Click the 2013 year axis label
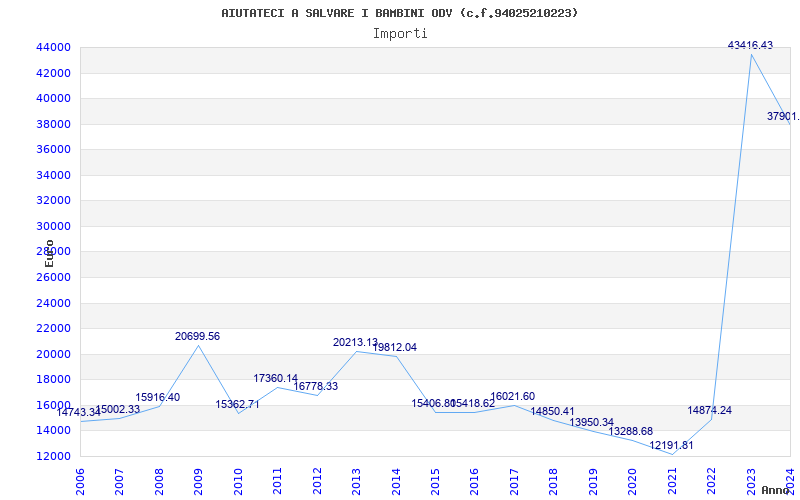800x500 pixels. 357,482
